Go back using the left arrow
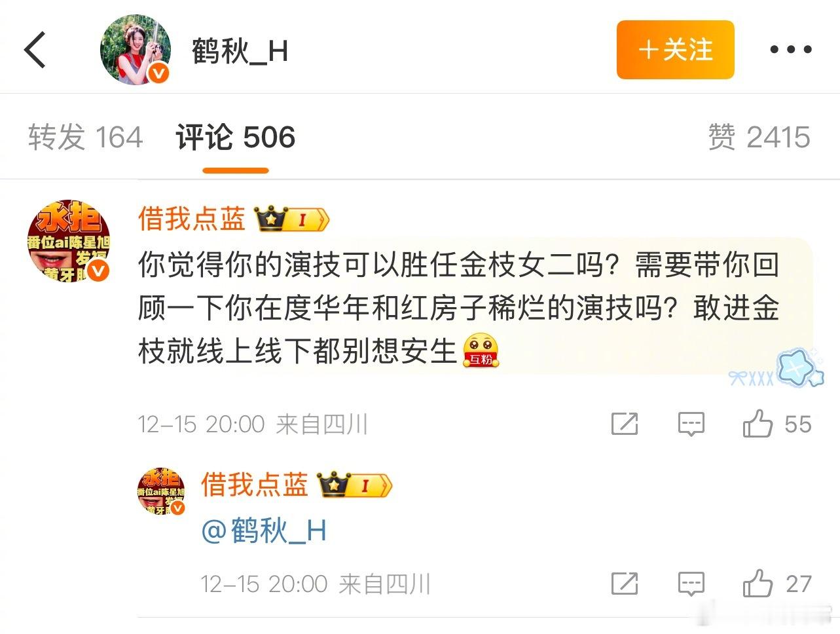Viewport: 840px width, 634px height. (35, 50)
